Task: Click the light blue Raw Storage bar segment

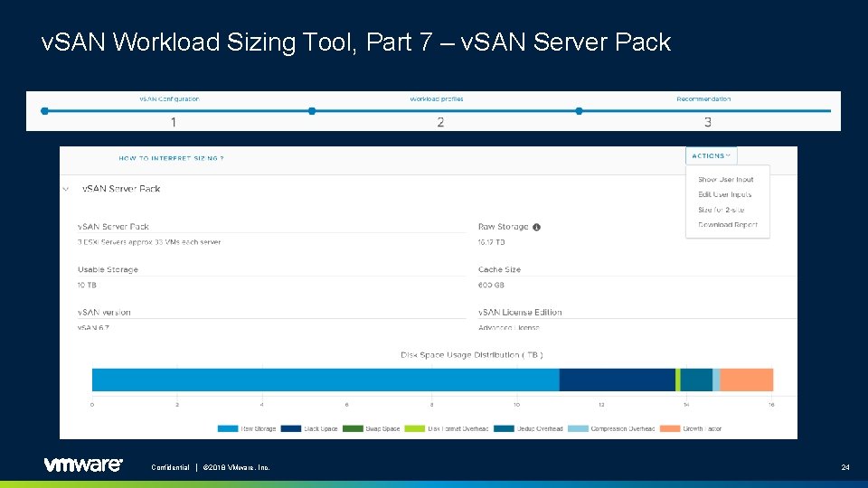Action: 325,380
